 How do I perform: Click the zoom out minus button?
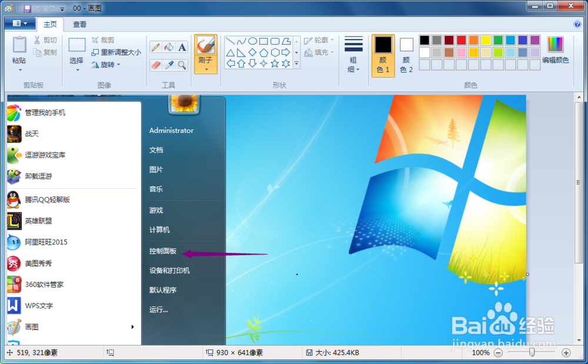tap(498, 353)
